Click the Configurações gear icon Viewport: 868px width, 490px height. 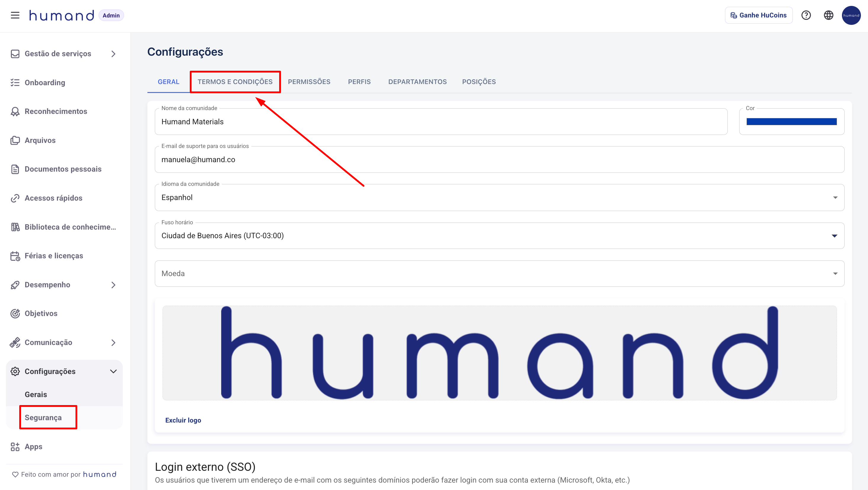tap(15, 371)
